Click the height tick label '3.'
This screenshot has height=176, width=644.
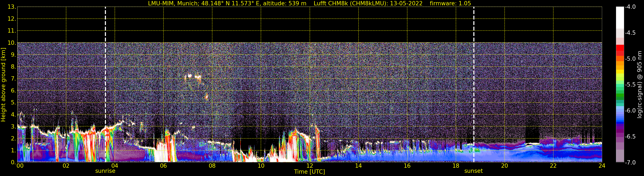(x=13, y=126)
